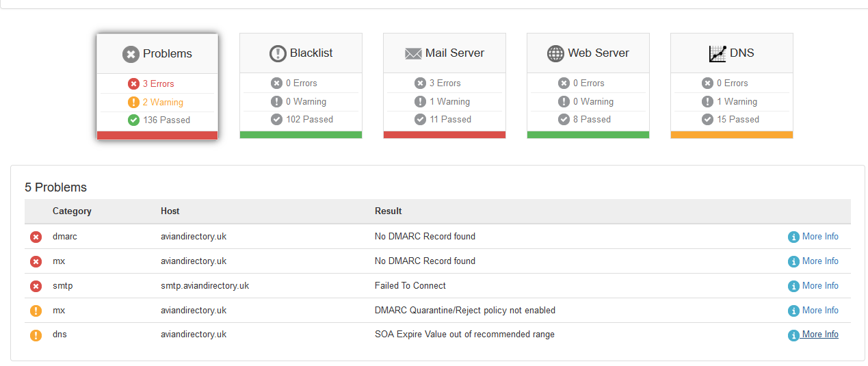Click the Result column header
868x366 pixels.
(x=388, y=211)
